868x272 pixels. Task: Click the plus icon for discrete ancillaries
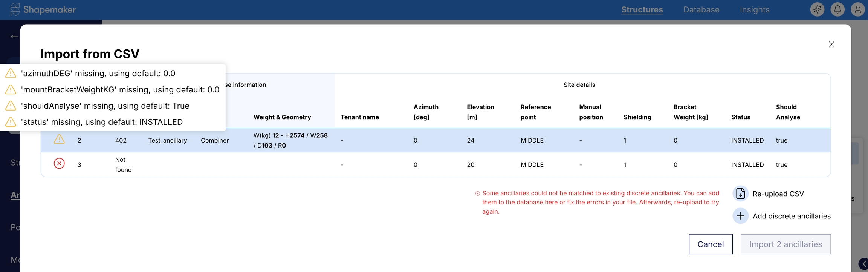tap(740, 216)
